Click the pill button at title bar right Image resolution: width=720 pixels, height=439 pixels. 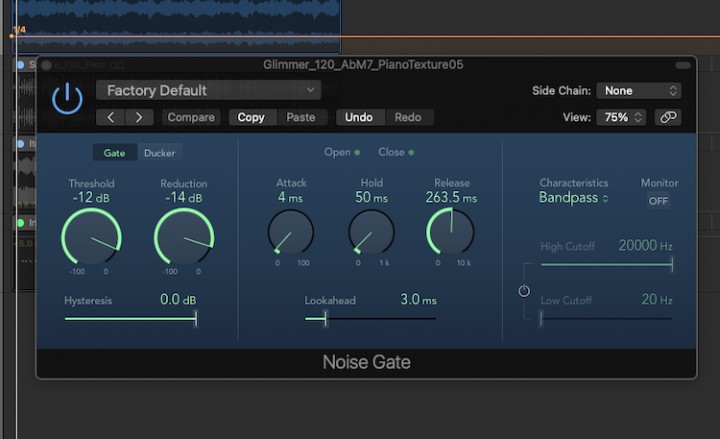[683, 65]
